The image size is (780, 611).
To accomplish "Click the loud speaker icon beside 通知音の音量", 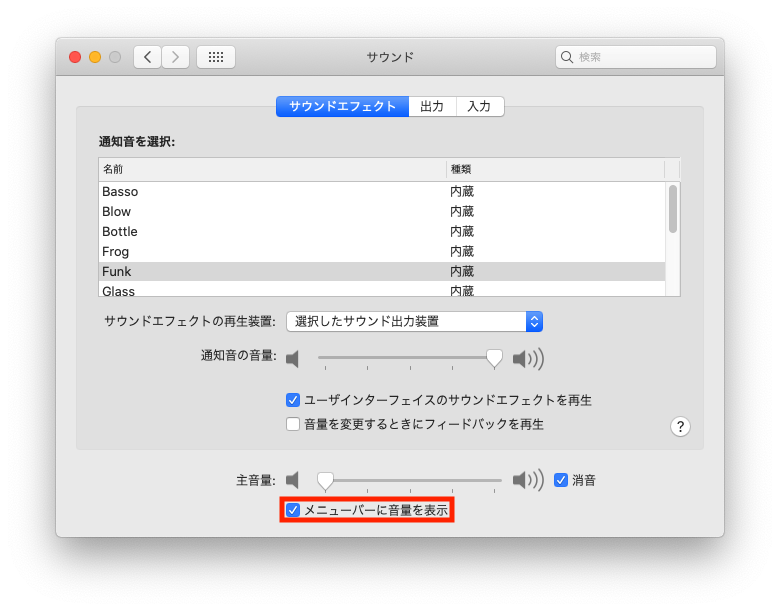I will point(528,358).
